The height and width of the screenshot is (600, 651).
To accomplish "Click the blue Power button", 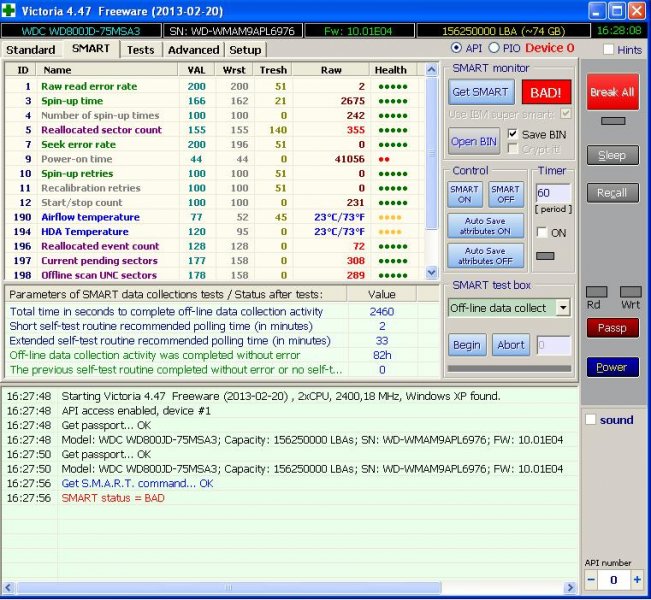I will tap(612, 367).
